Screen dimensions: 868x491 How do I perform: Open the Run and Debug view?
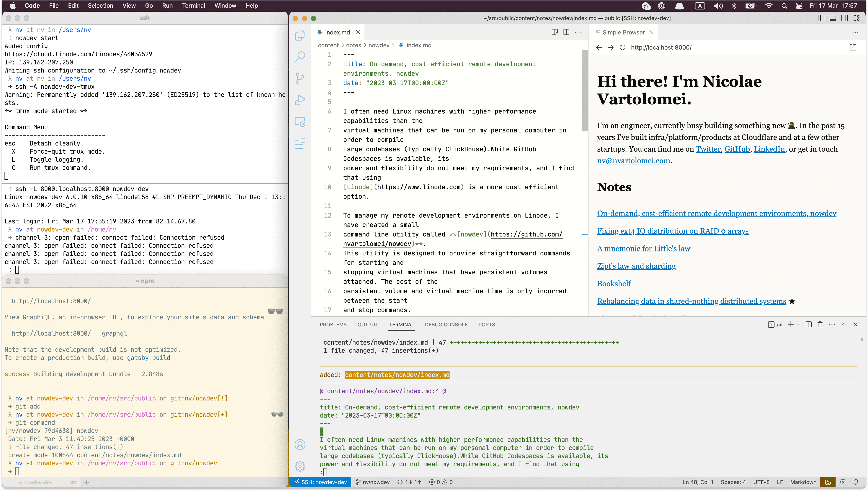[x=300, y=100]
